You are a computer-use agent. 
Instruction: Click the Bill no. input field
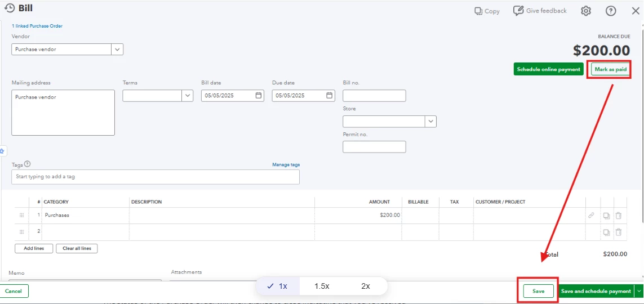pos(374,96)
